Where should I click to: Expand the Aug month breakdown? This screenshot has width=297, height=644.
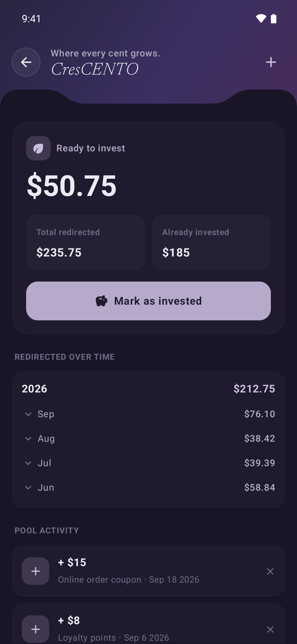pyautogui.click(x=148, y=438)
